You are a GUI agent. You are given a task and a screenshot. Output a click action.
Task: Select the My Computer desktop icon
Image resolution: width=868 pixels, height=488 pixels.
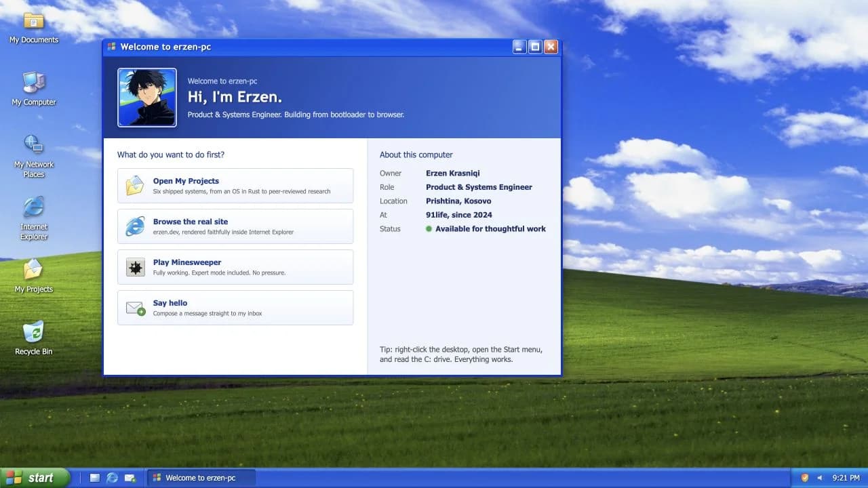click(x=34, y=89)
